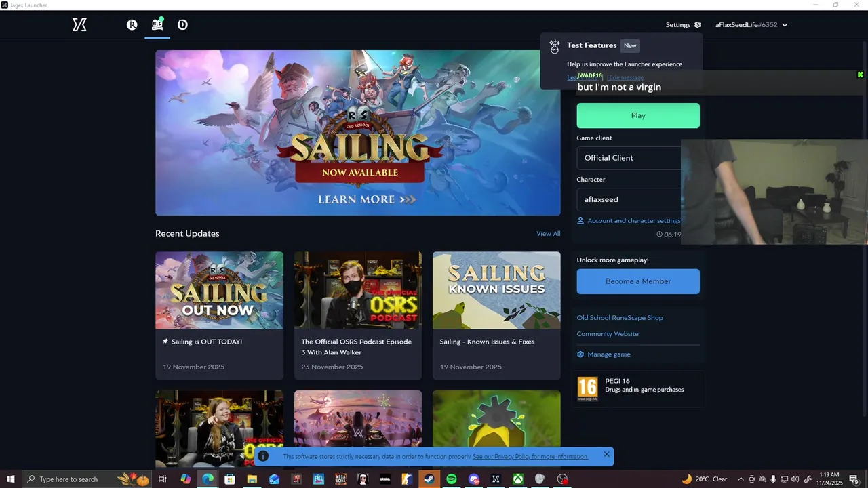
Task: Open the volume tray icon
Action: click(x=795, y=479)
